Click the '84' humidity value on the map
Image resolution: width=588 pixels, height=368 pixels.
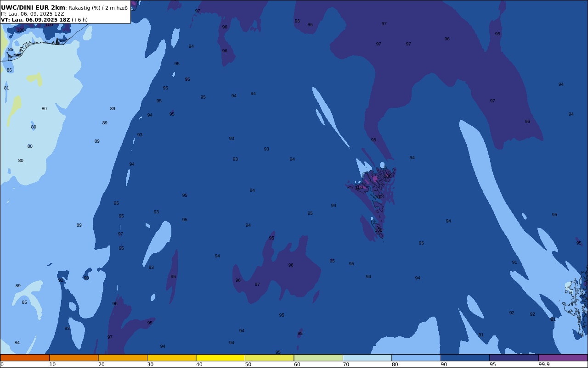(17, 343)
